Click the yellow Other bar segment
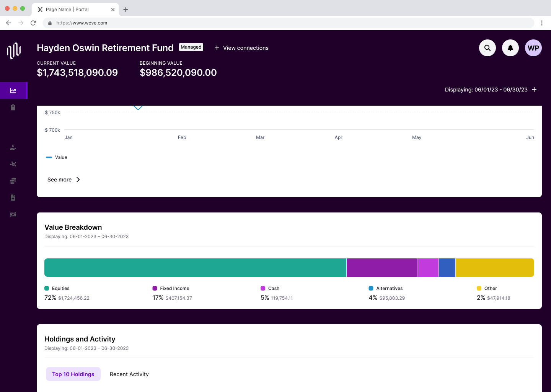The width and height of the screenshot is (551, 392). tap(495, 268)
